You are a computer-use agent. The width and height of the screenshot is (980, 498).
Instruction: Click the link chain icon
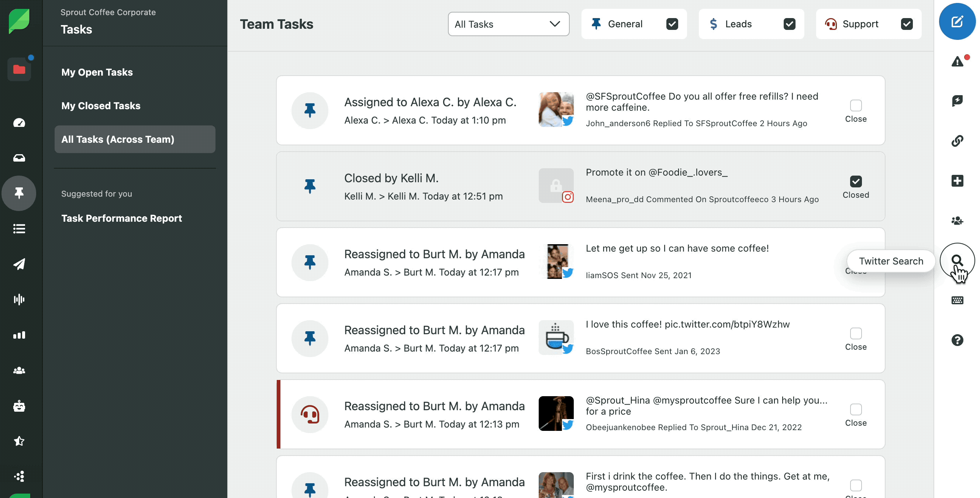point(957,141)
